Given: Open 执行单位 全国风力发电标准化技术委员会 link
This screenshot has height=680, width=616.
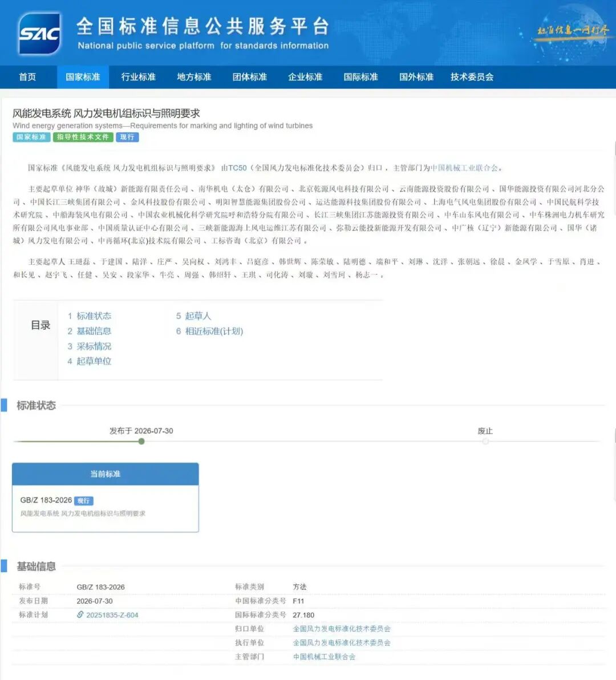Looking at the screenshot, I should [342, 643].
